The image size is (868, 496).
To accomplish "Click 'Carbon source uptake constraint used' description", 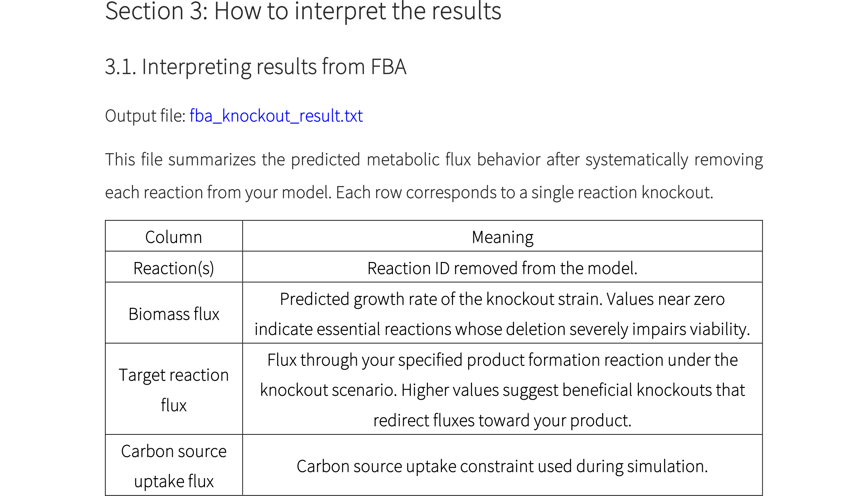I will (502, 466).
